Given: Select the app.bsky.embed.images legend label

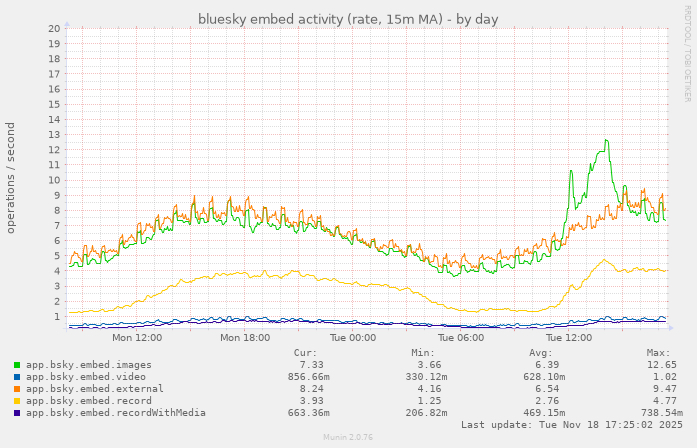Looking at the screenshot, I should [x=88, y=365].
